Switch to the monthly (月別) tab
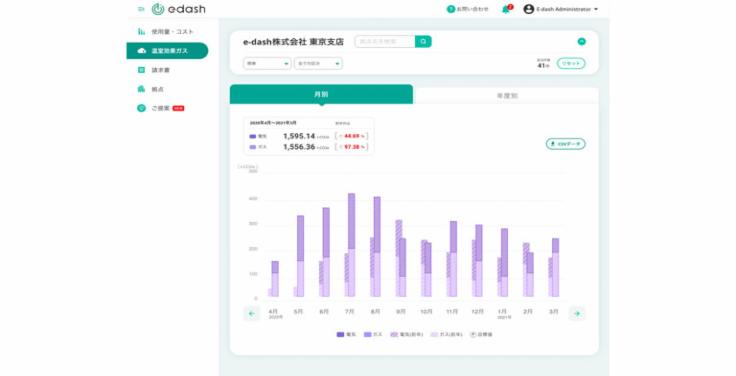Screen dimensions: 736x376 (322, 94)
